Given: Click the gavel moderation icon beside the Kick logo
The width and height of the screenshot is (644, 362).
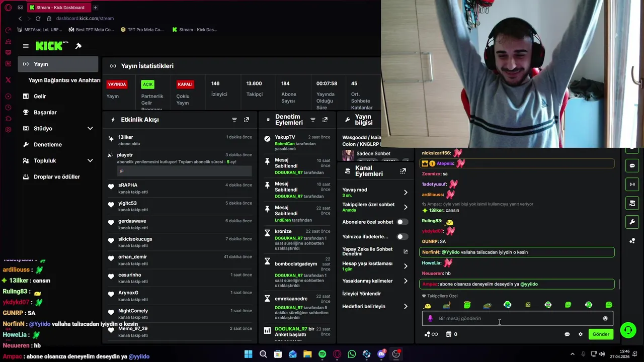Looking at the screenshot, I should coord(78,46).
